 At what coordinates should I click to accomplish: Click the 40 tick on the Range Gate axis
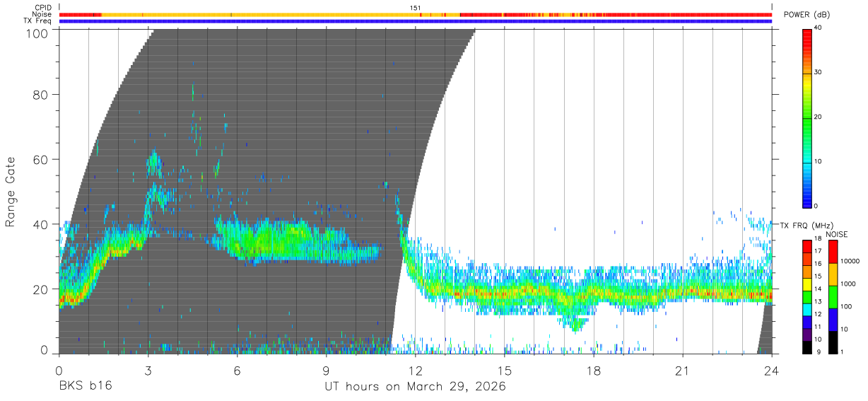[x=40, y=224]
